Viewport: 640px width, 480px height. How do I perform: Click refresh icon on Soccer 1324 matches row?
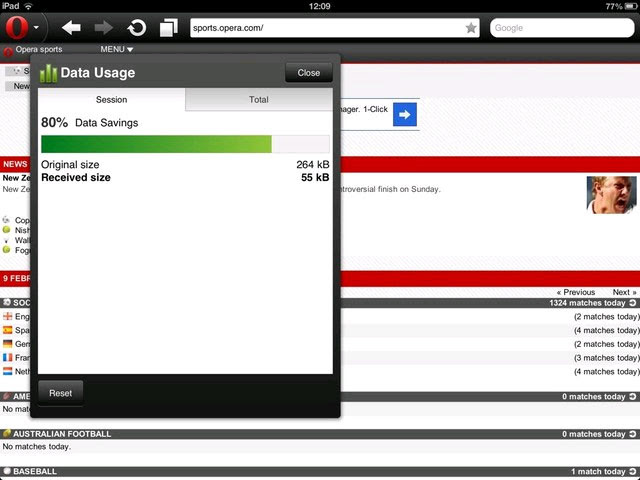pos(633,303)
